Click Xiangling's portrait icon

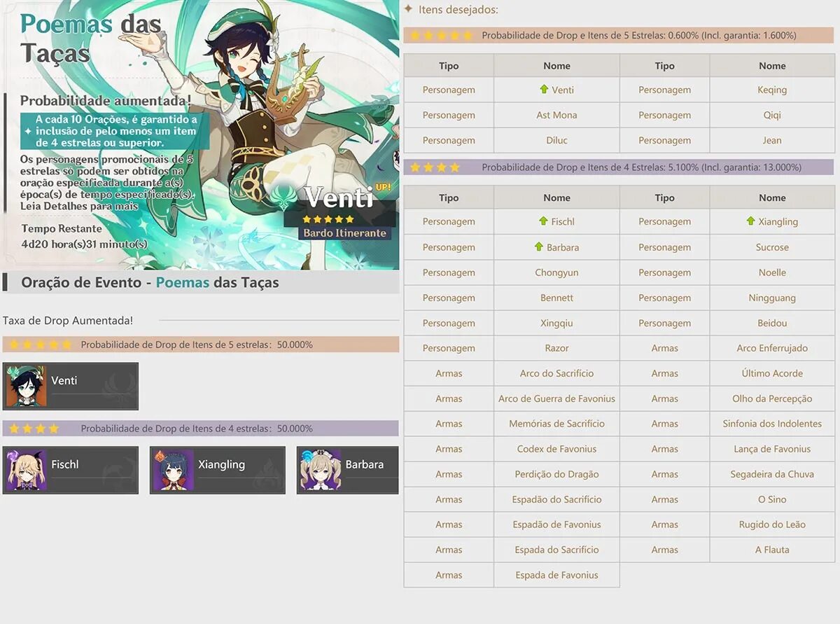point(174,470)
